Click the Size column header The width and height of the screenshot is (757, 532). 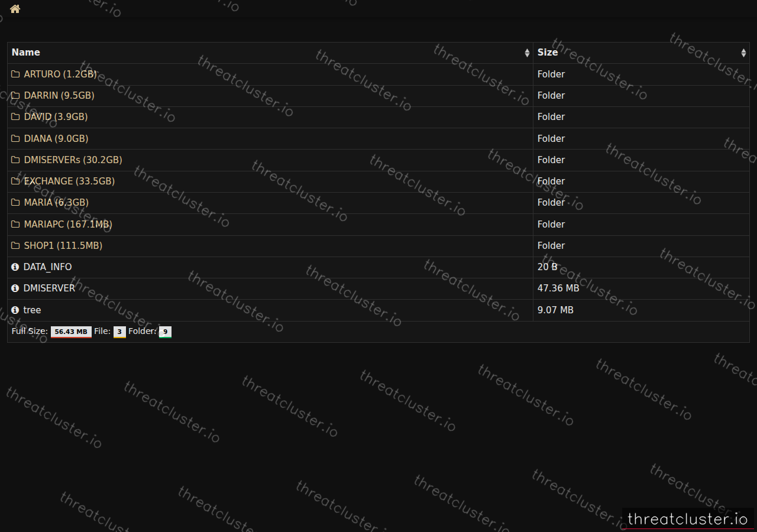(641, 53)
